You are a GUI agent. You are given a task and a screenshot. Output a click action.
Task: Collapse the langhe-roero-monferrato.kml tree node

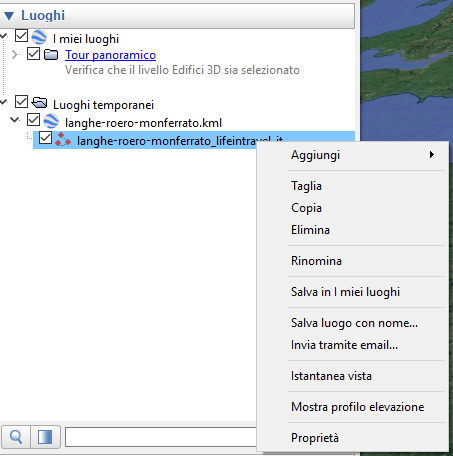[15, 119]
